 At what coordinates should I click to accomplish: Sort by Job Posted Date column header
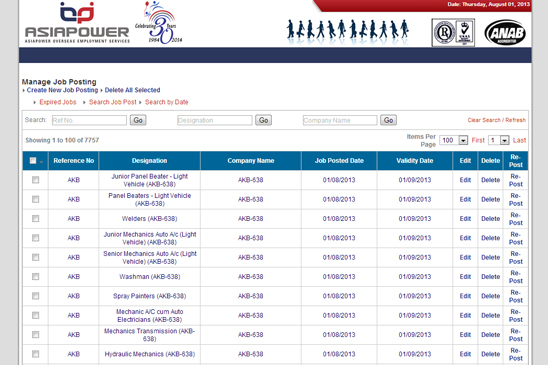pyautogui.click(x=339, y=160)
